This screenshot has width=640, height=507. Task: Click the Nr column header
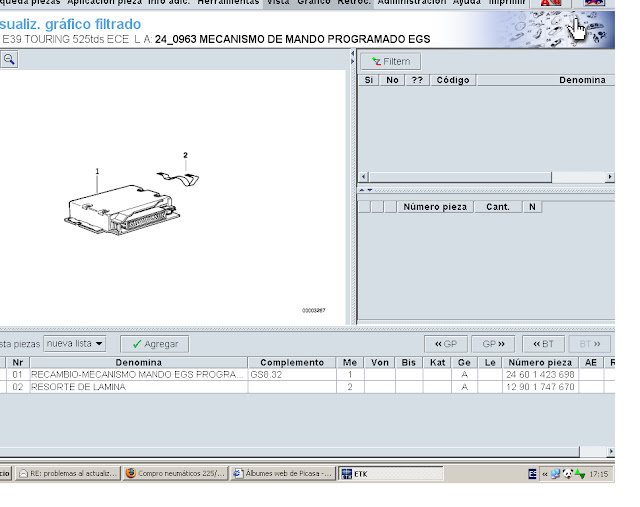18,362
